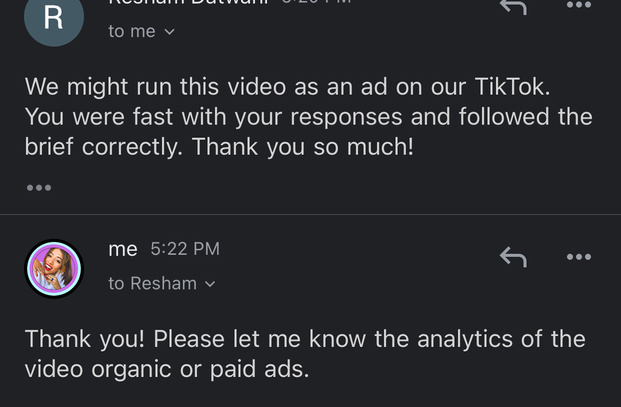Show trimmed content with the ellipsis icon

tap(39, 187)
